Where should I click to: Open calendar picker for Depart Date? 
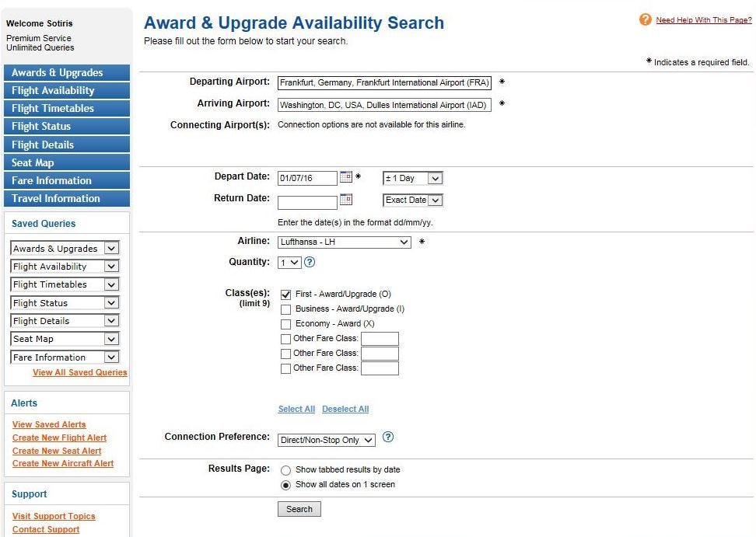tap(345, 176)
